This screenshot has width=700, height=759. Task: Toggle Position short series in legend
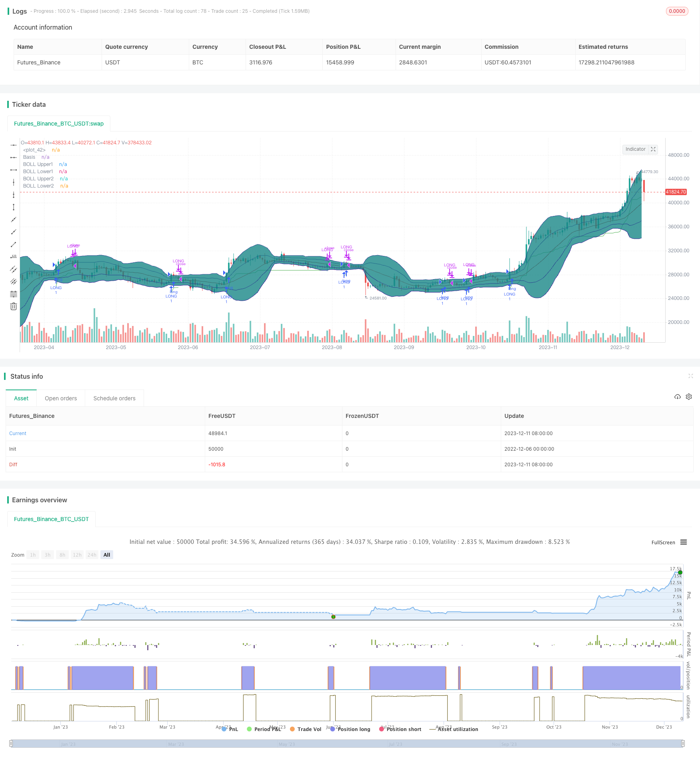click(400, 729)
